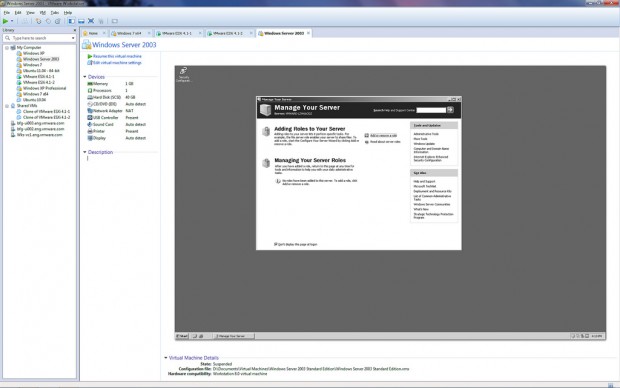Toggle Don't display this page at logon checkbox
Screen dimensions: 620x388
(x=276, y=244)
